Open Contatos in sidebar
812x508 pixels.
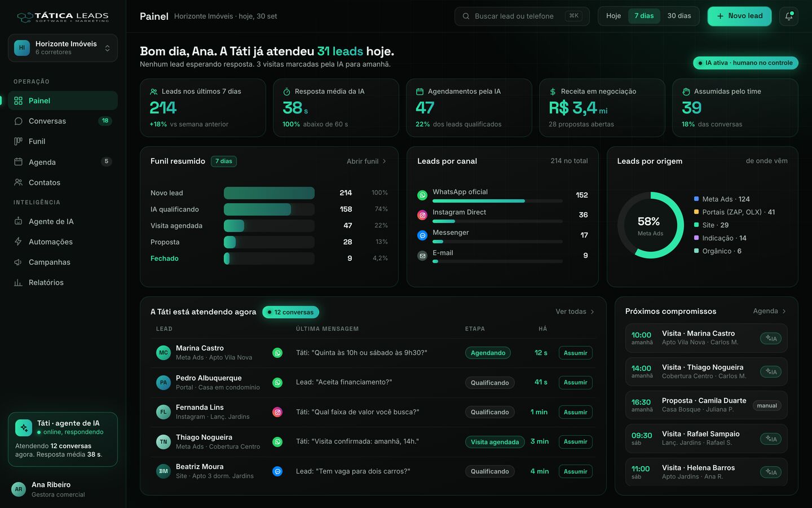click(x=63, y=182)
